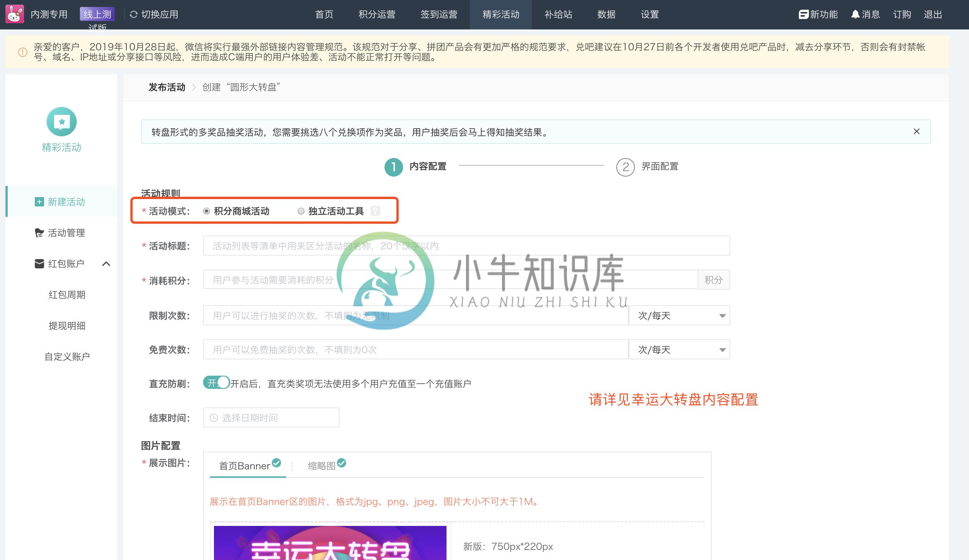This screenshot has height=560, width=969.
Task: Click 内测专用 app name
Action: coord(49,14)
